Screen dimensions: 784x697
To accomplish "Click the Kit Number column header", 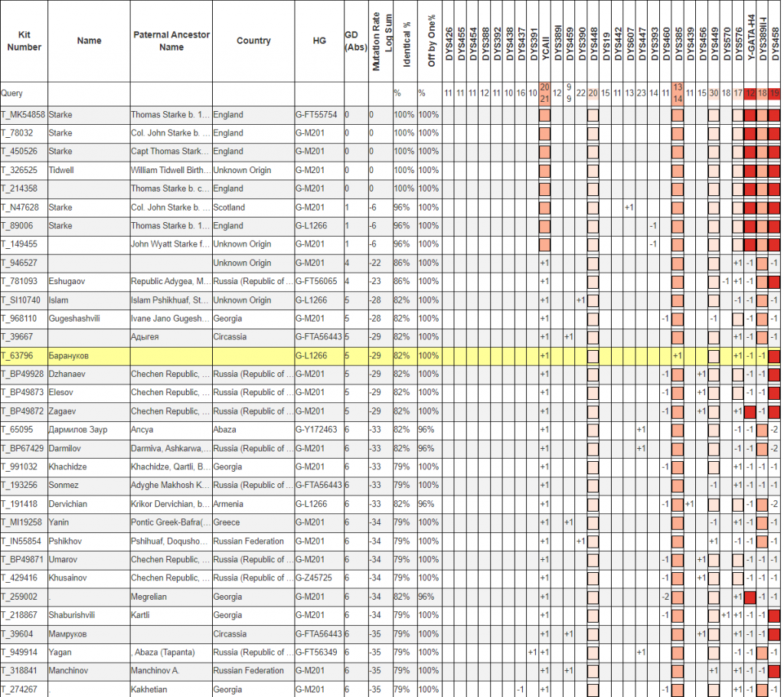I will (23, 41).
